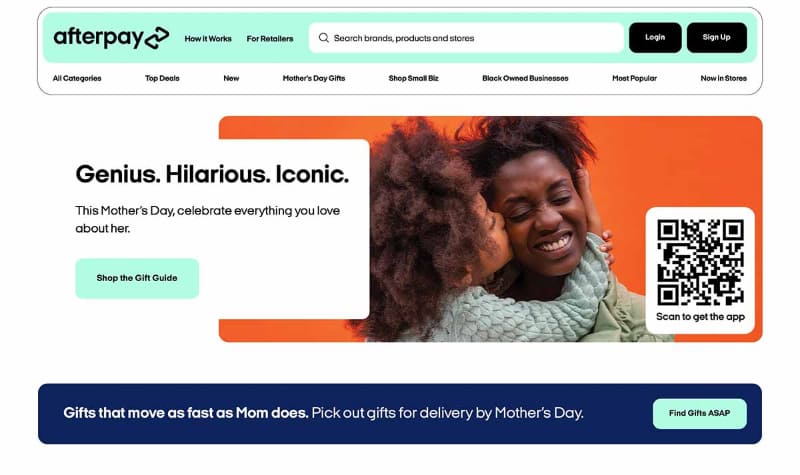The width and height of the screenshot is (800, 475).
Task: Select the Top Deals tab
Action: (x=162, y=79)
